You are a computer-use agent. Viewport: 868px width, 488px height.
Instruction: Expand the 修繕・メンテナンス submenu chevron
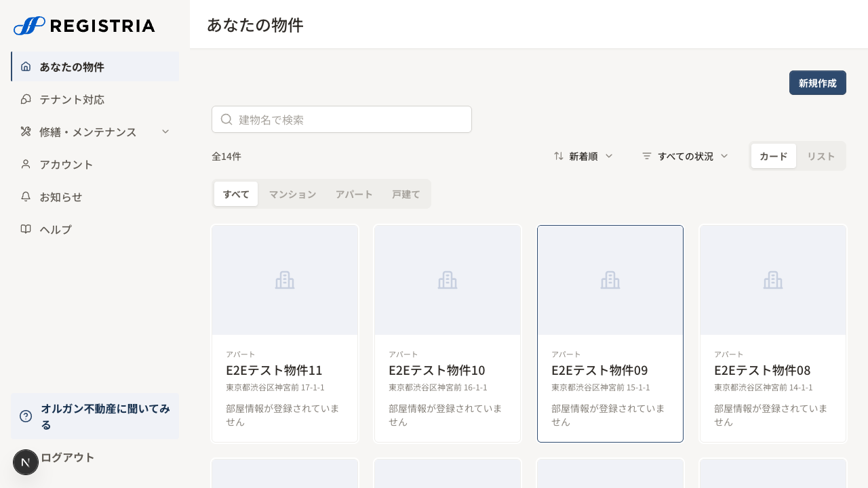point(165,131)
